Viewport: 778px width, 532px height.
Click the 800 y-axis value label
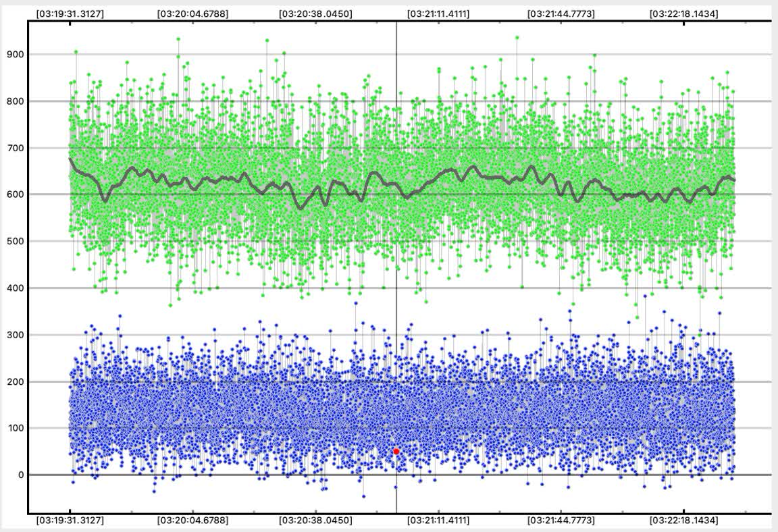tap(14, 101)
